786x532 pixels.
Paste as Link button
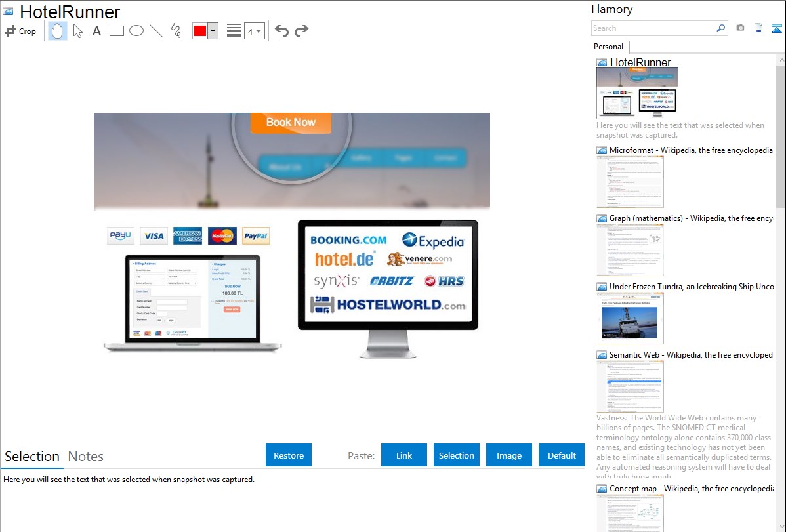pos(404,455)
